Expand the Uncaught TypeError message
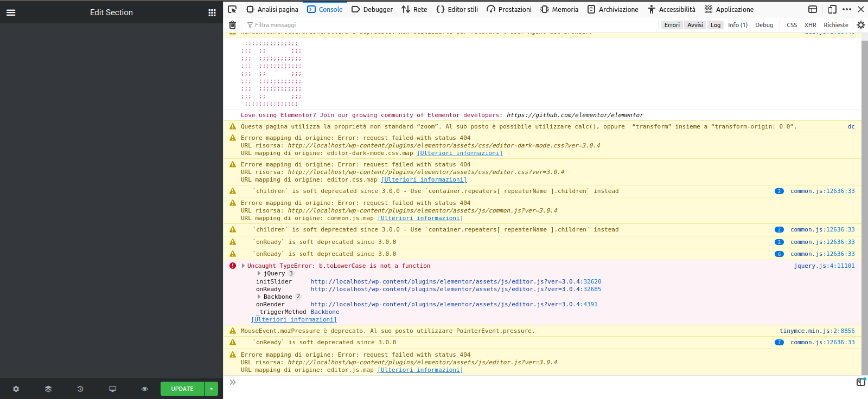868x399 pixels. coord(243,266)
